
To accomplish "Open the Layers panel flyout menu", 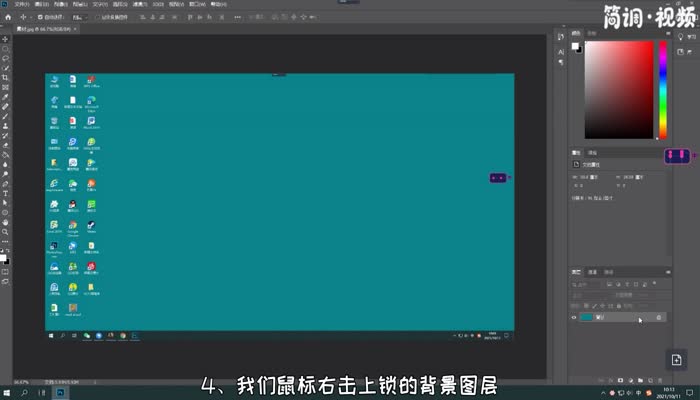I will [x=668, y=272].
